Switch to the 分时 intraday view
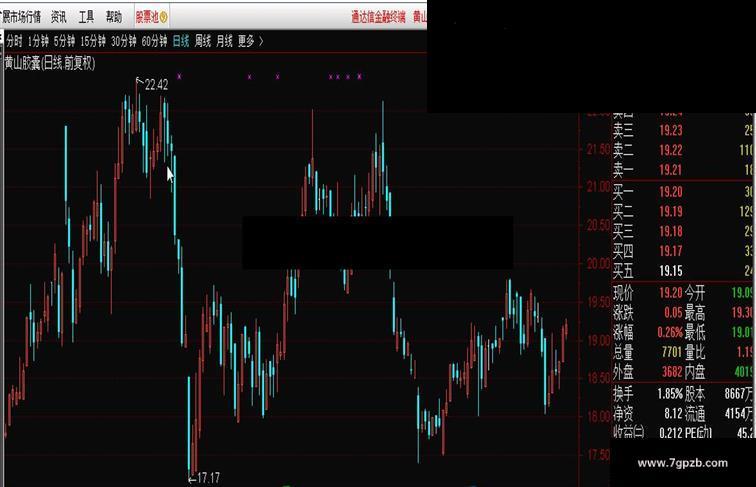Image resolution: width=756 pixels, height=487 pixels. (14, 41)
